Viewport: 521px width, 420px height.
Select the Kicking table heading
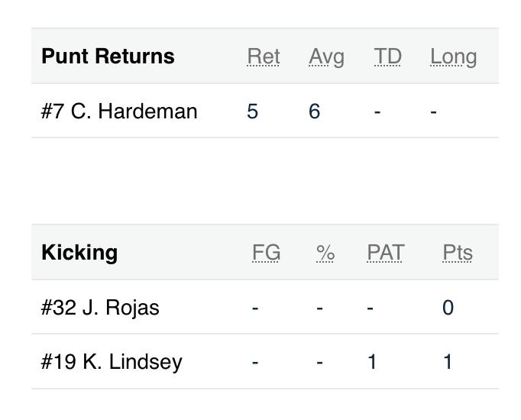tap(79, 253)
